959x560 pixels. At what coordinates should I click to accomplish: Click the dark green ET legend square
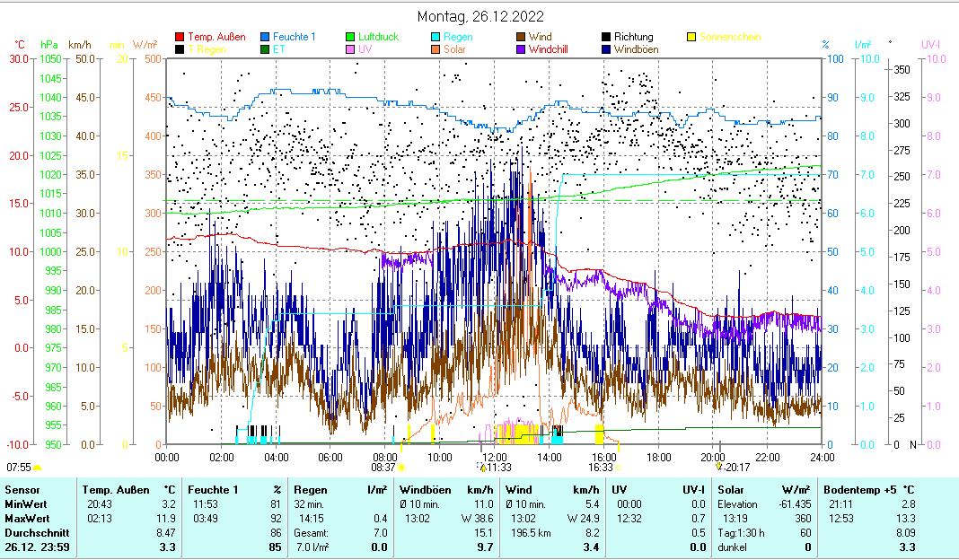tap(265, 49)
